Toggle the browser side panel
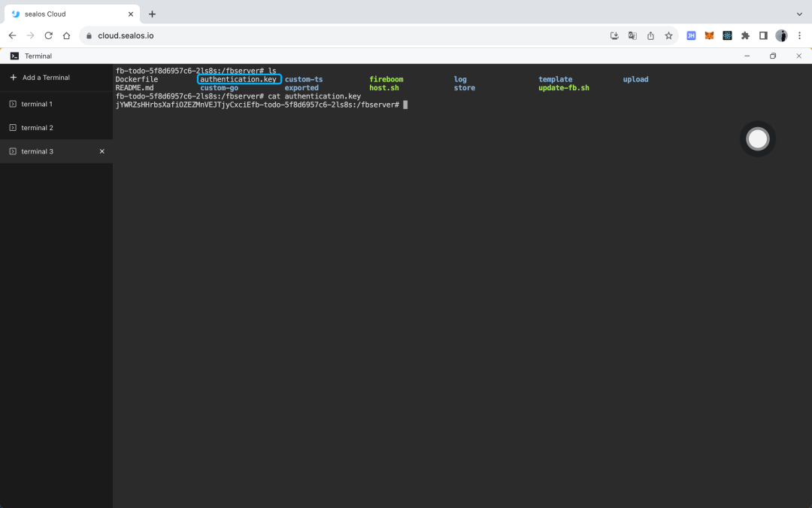Viewport: 812px width, 508px height. [763, 36]
